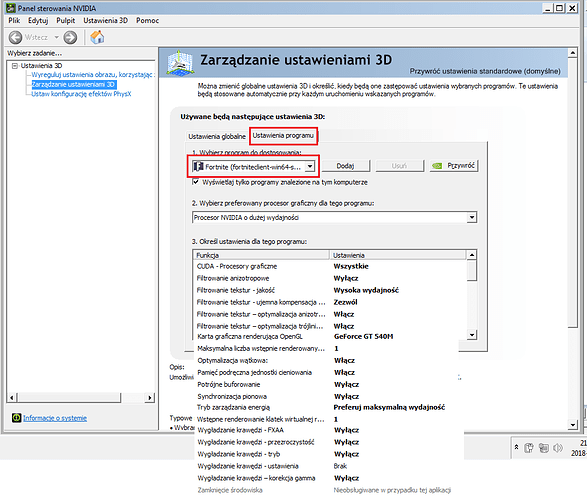Click the Ustawienia column header
The image size is (587, 499).
pyautogui.click(x=398, y=255)
